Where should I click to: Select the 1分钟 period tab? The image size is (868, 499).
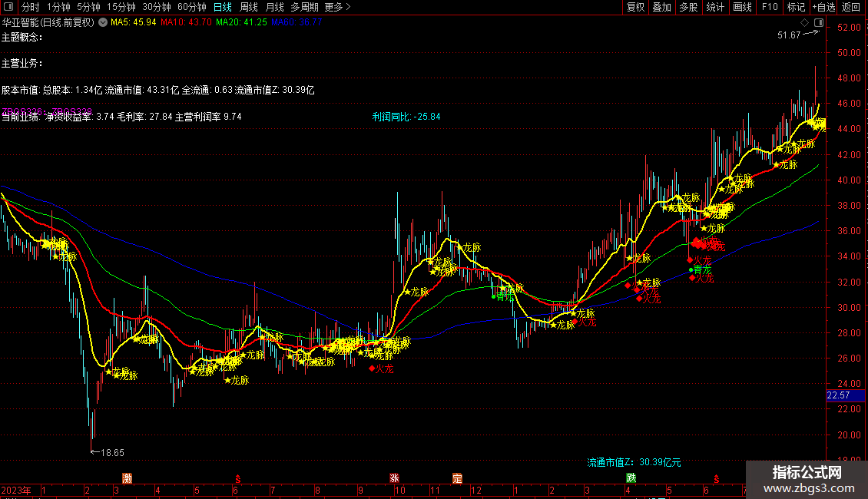click(58, 7)
